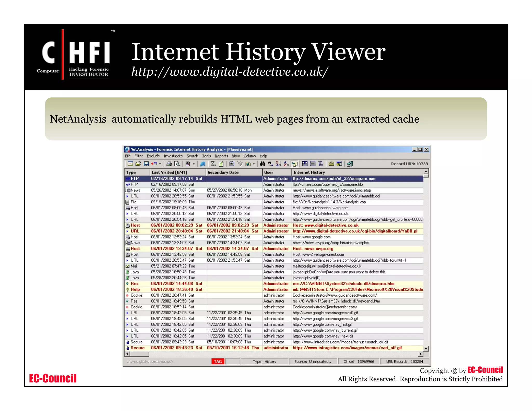Select the row file:///D:/NetAnalysis1.14.3/NetAnalysis.vbp
This screenshot has width=532, height=411.
coord(274,202)
